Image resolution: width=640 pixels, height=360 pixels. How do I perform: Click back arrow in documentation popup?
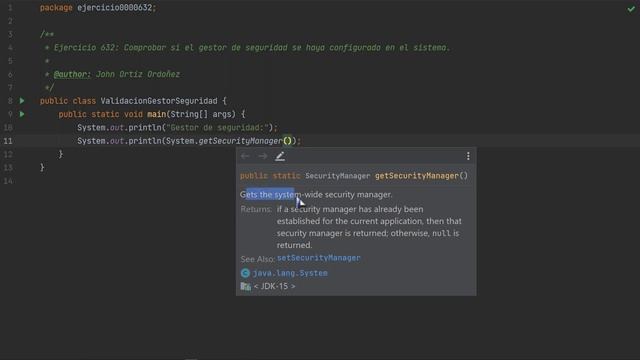tap(245, 156)
